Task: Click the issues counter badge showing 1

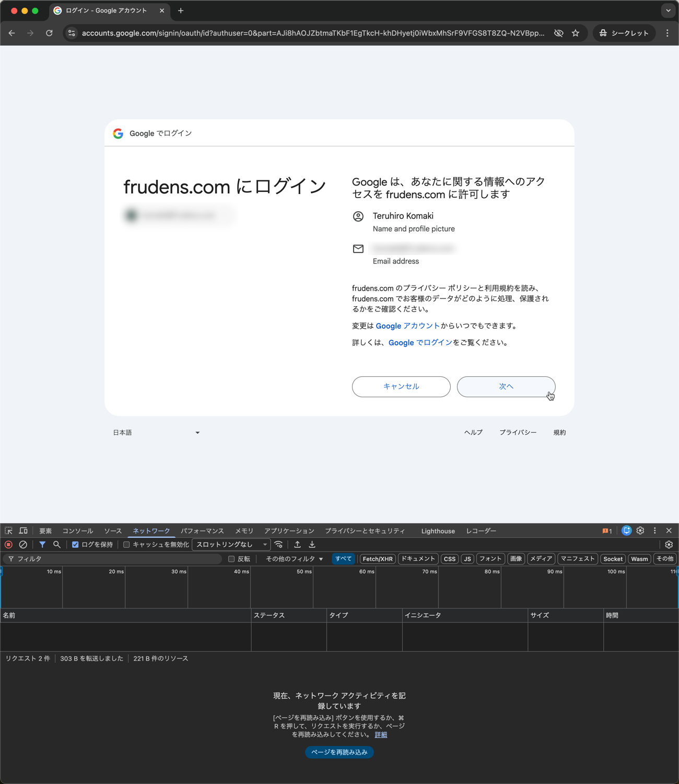Action: click(x=607, y=531)
